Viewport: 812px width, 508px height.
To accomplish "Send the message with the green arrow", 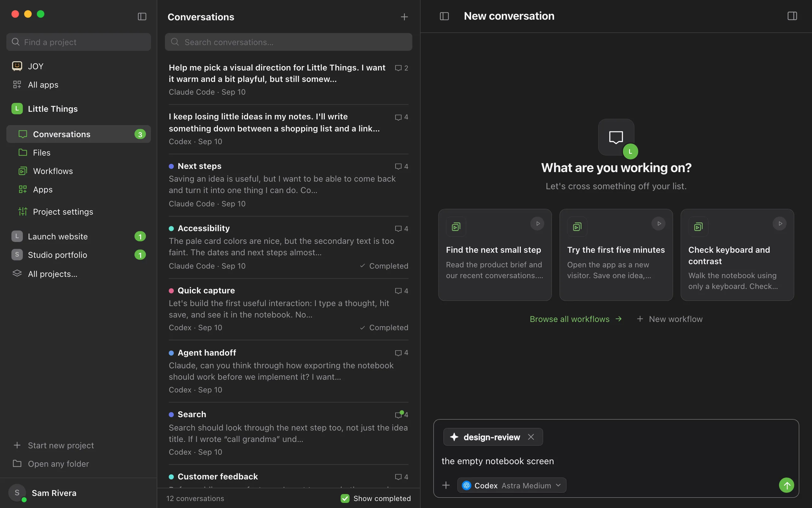I will click(787, 485).
